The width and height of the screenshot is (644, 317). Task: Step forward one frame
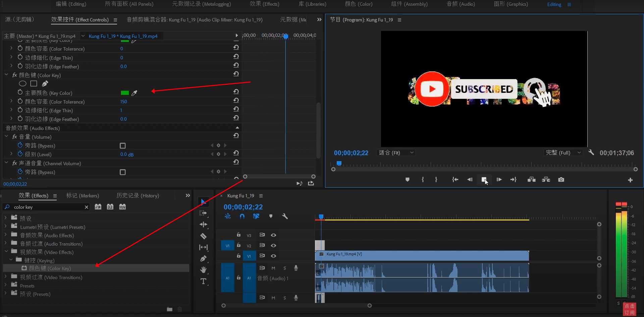coord(499,180)
